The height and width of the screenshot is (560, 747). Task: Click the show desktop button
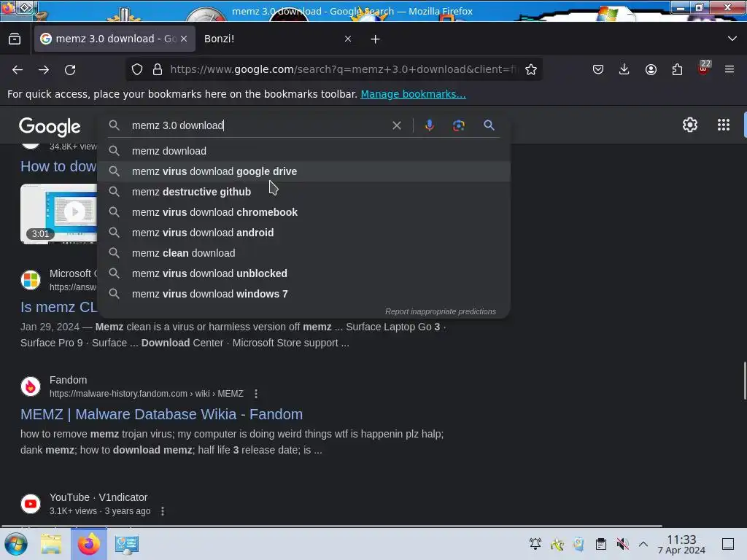728,544
